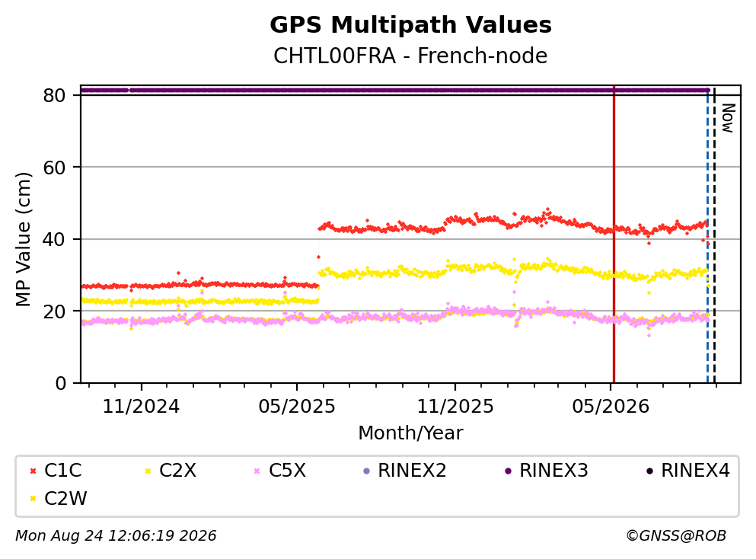Click the rotated Now label

pyautogui.click(x=728, y=118)
